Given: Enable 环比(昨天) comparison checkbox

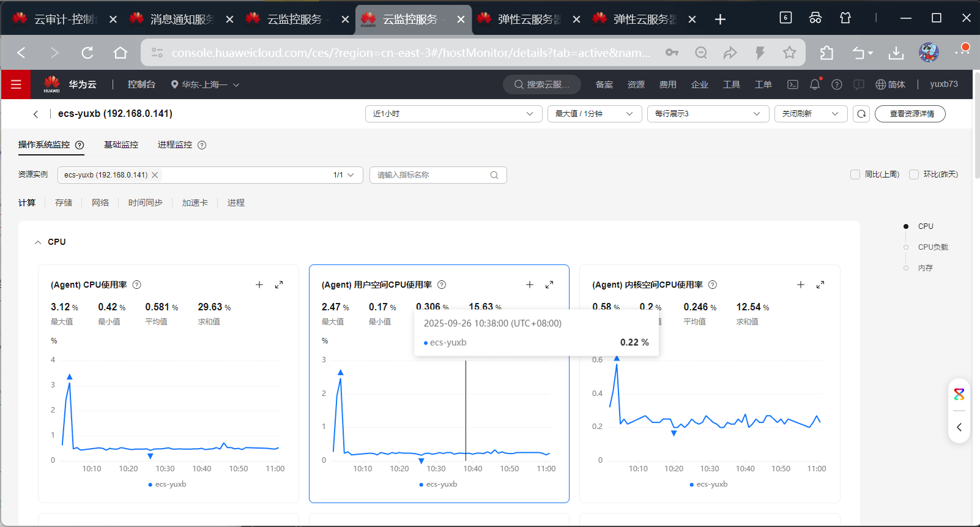Looking at the screenshot, I should coord(914,174).
